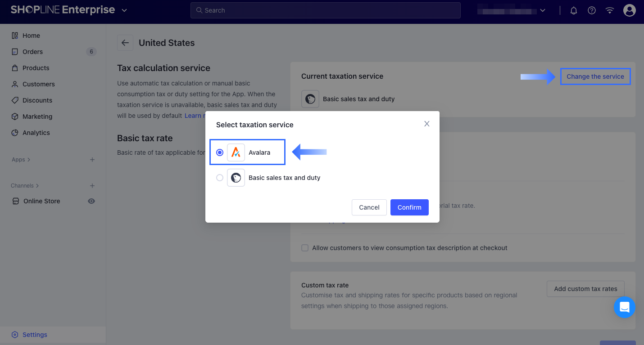Click the wifi status icon
The image size is (644, 345).
(610, 10)
